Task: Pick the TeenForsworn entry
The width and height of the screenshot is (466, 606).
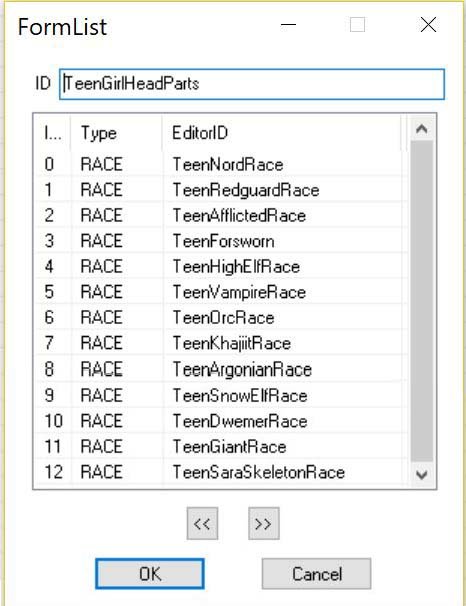Action: tap(222, 241)
